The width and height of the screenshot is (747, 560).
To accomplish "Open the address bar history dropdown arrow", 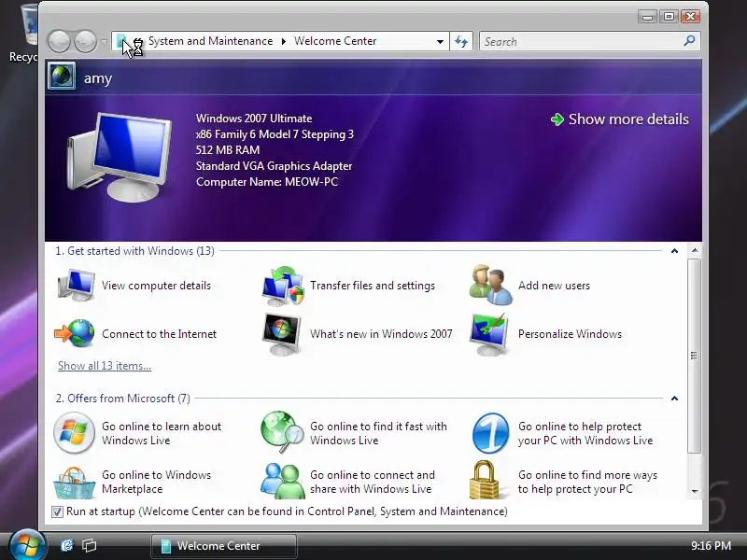I will pyautogui.click(x=440, y=42).
